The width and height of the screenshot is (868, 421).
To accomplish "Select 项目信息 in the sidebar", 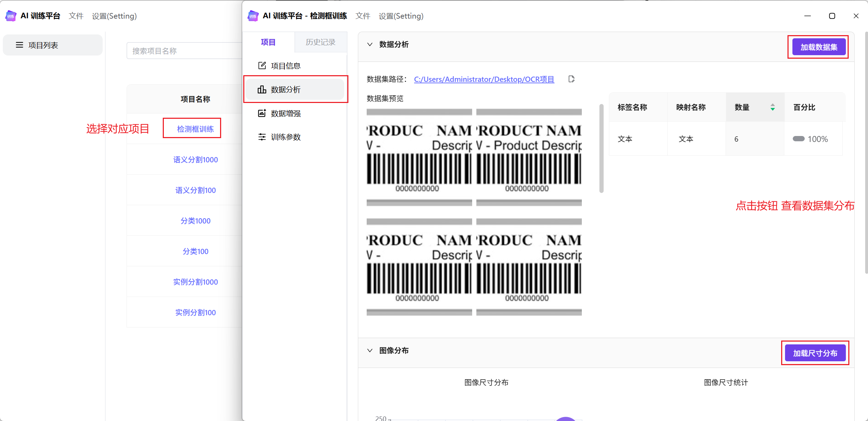I will coord(295,66).
